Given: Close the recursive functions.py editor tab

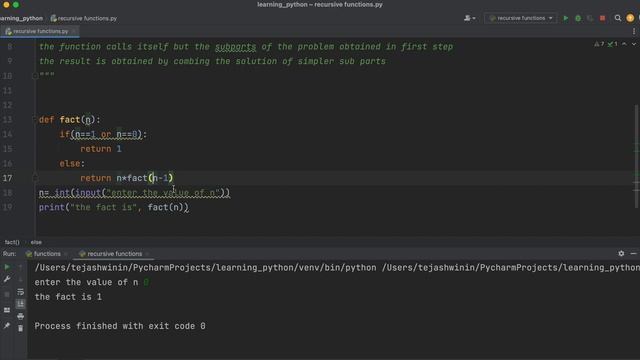Looking at the screenshot, I should (73, 31).
